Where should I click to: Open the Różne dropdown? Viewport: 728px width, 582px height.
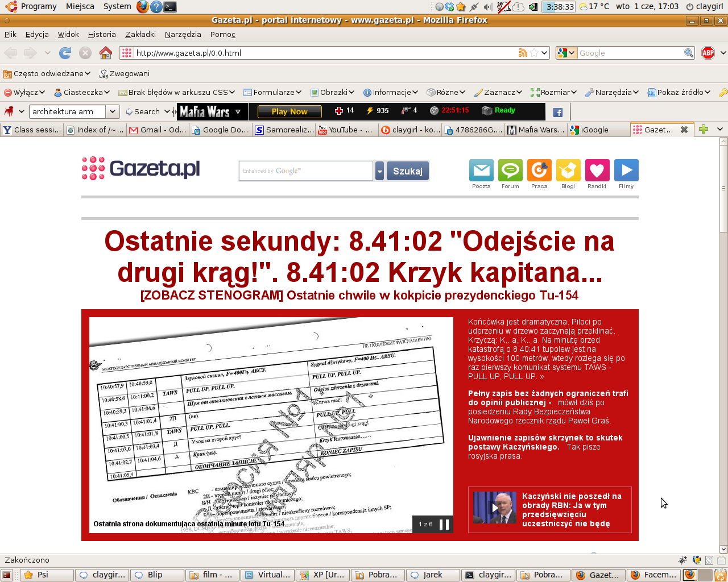tap(446, 92)
